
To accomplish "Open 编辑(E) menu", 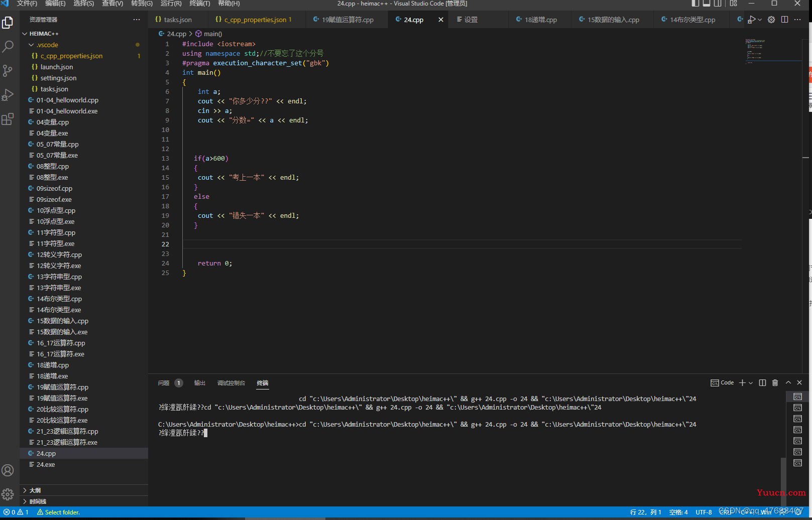I will (x=55, y=4).
